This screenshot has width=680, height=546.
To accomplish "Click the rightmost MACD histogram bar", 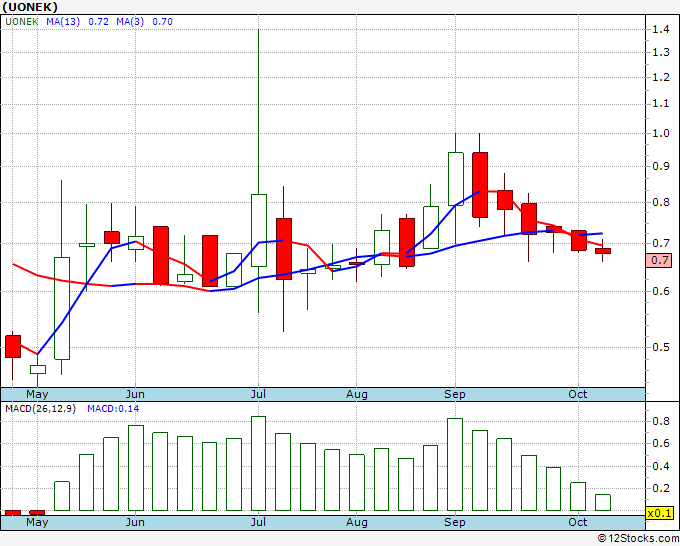I will pos(603,502).
